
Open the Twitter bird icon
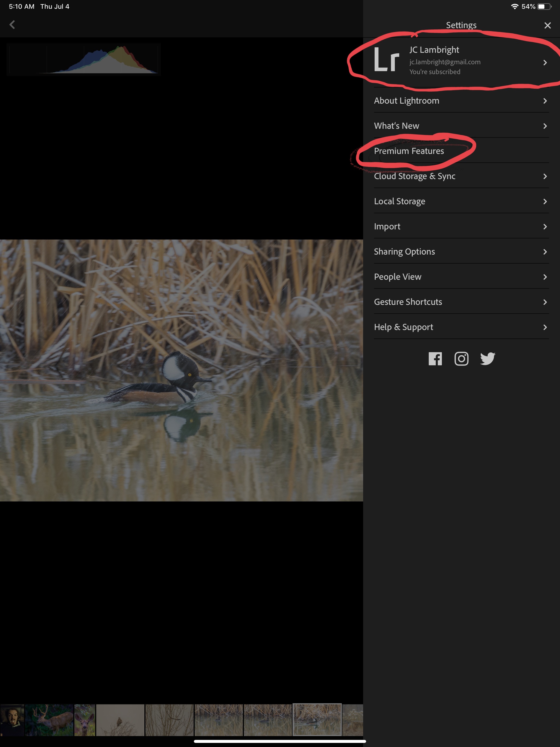point(487,359)
